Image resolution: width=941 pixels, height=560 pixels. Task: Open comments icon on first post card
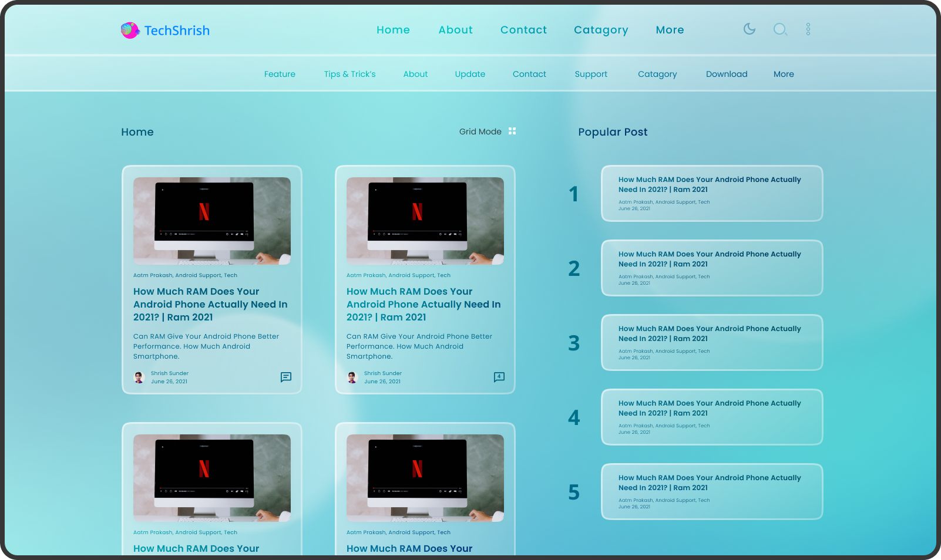pyautogui.click(x=286, y=377)
